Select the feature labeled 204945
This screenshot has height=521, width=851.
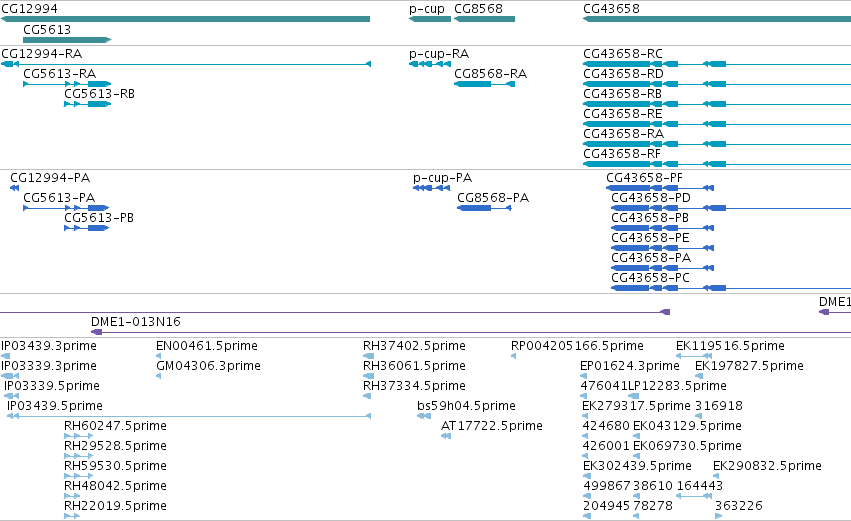click(x=606, y=506)
